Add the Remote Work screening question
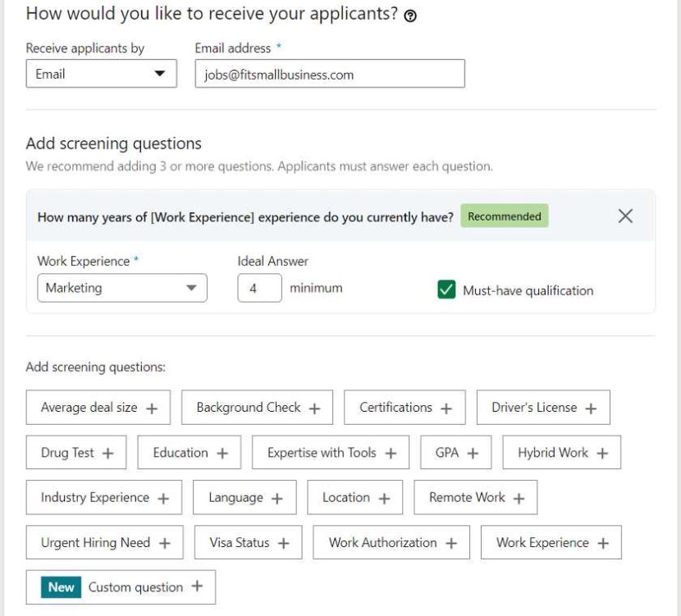Screen dimensions: 681x616 [x=475, y=497]
